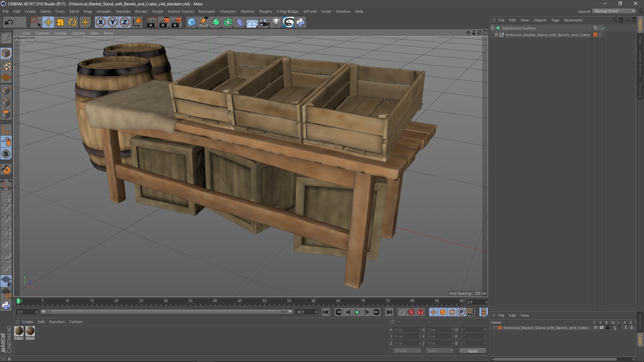Image resolution: width=644 pixels, height=362 pixels.
Task: Open the World coordinate dropdown
Action: point(407,351)
